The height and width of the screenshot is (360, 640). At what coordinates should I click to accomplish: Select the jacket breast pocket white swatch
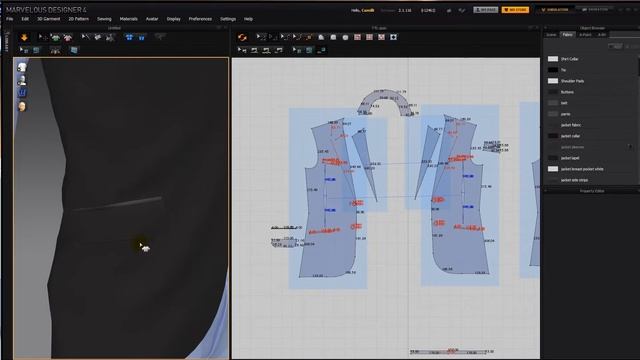tap(553, 169)
